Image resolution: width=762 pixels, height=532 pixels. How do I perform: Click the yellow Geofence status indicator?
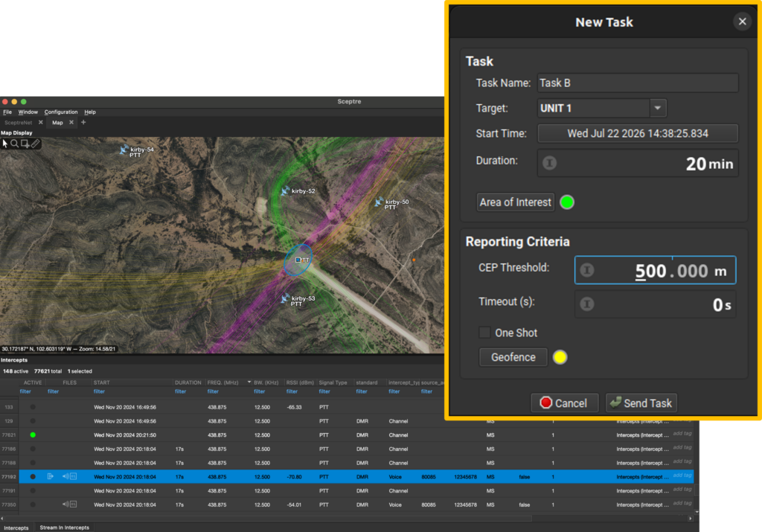click(560, 357)
